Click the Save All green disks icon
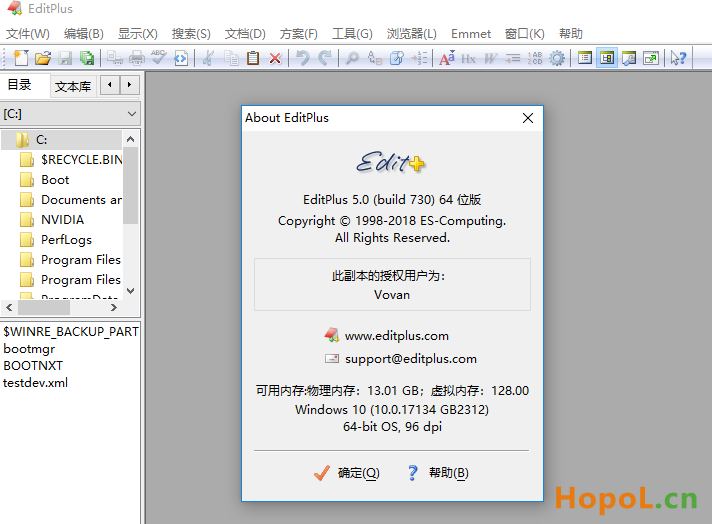This screenshot has width=712, height=524. coord(87,58)
